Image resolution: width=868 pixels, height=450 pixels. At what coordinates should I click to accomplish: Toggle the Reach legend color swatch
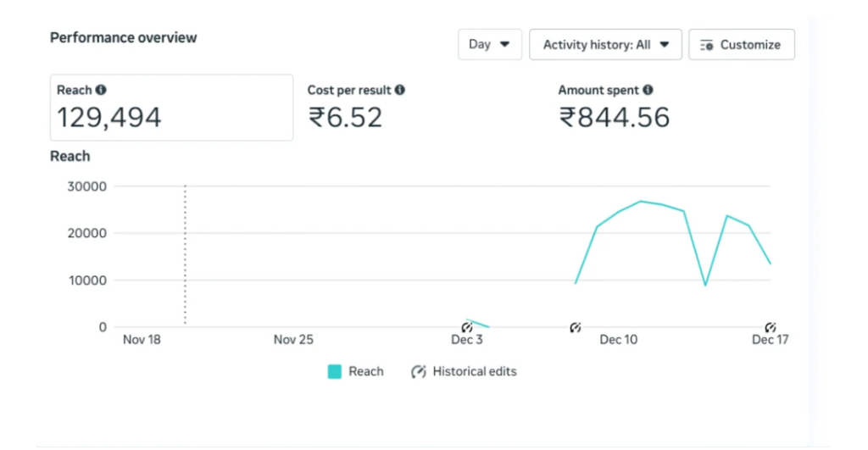point(335,371)
